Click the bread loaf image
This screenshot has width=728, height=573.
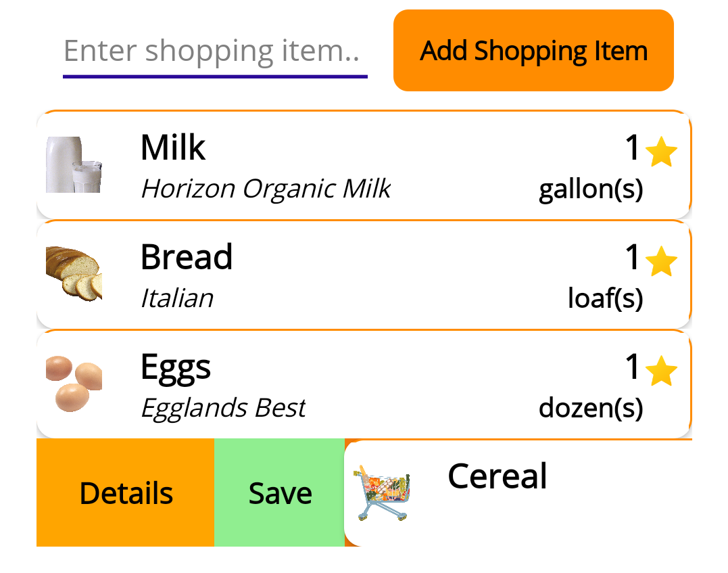pyautogui.click(x=74, y=274)
